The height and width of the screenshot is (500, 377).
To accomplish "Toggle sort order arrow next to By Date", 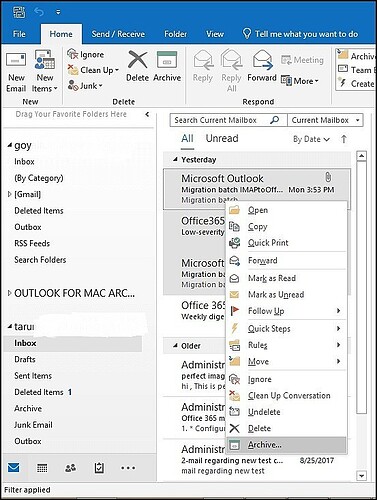I will [344, 139].
